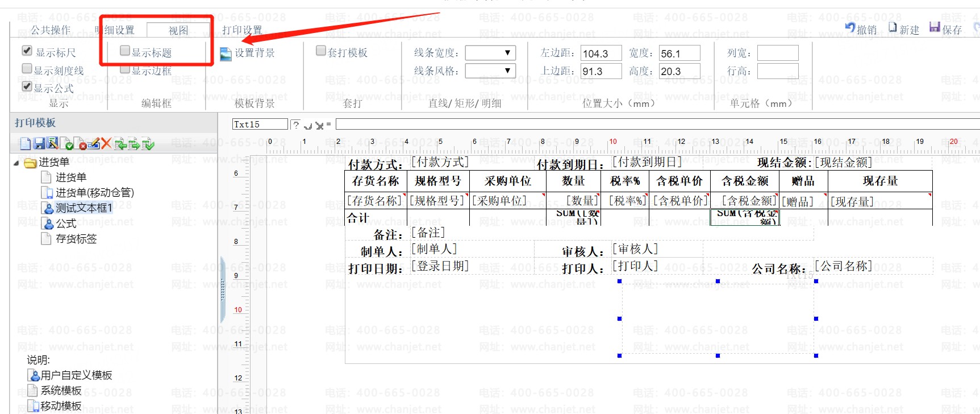Screen dimensions: 980x414
Task: Click the formula cancel X icon
Action: pyautogui.click(x=319, y=126)
